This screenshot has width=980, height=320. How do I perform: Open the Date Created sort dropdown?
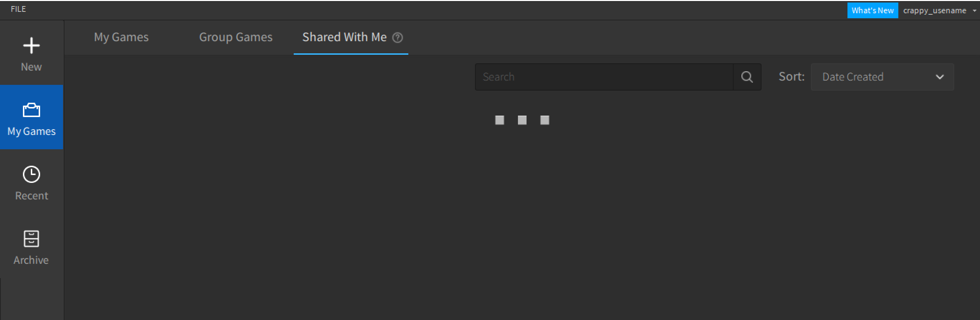[875, 77]
